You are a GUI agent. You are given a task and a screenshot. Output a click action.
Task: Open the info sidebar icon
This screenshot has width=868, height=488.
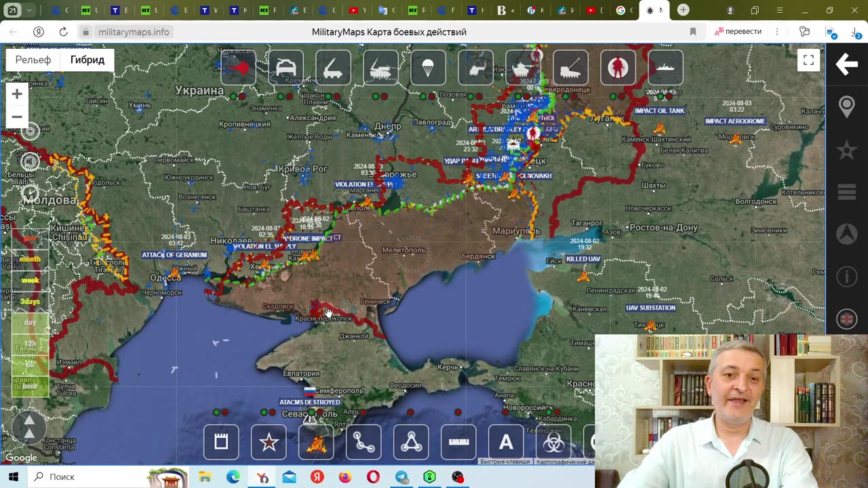tap(847, 277)
